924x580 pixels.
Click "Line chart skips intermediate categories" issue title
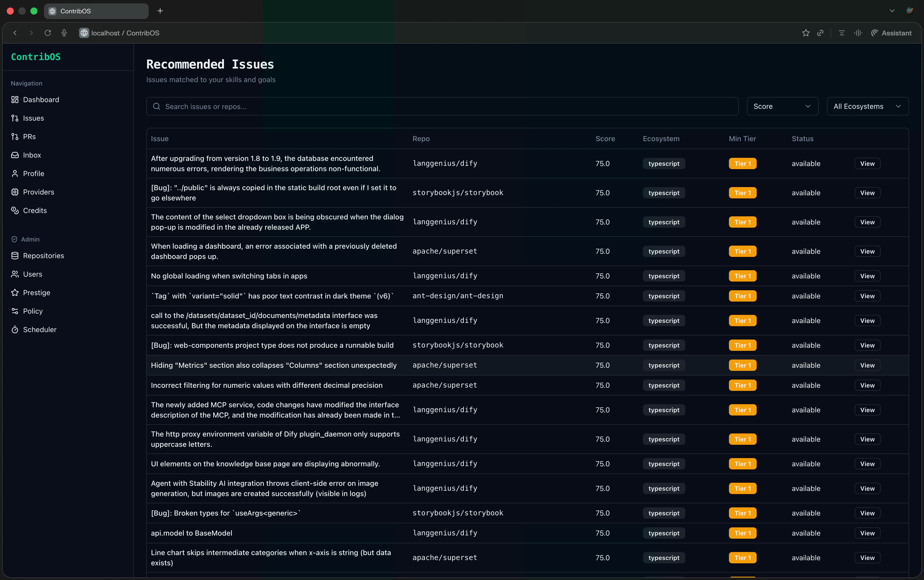coord(271,557)
